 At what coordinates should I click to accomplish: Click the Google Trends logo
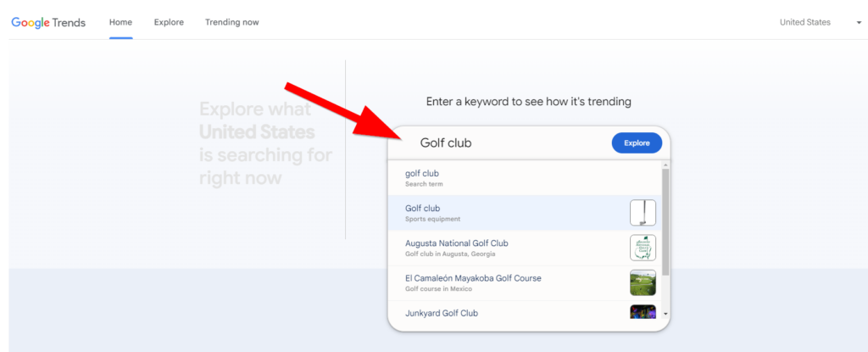pyautogui.click(x=48, y=22)
